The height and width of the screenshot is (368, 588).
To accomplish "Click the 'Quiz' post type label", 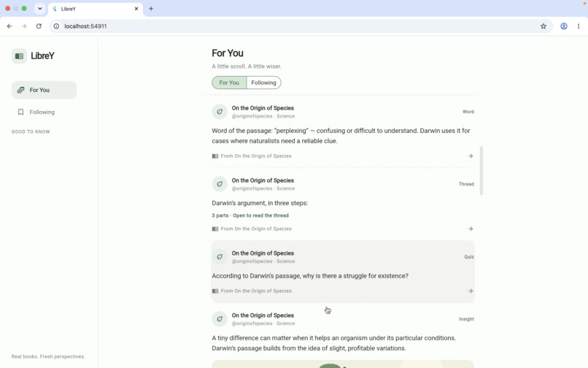I will 469,257.
